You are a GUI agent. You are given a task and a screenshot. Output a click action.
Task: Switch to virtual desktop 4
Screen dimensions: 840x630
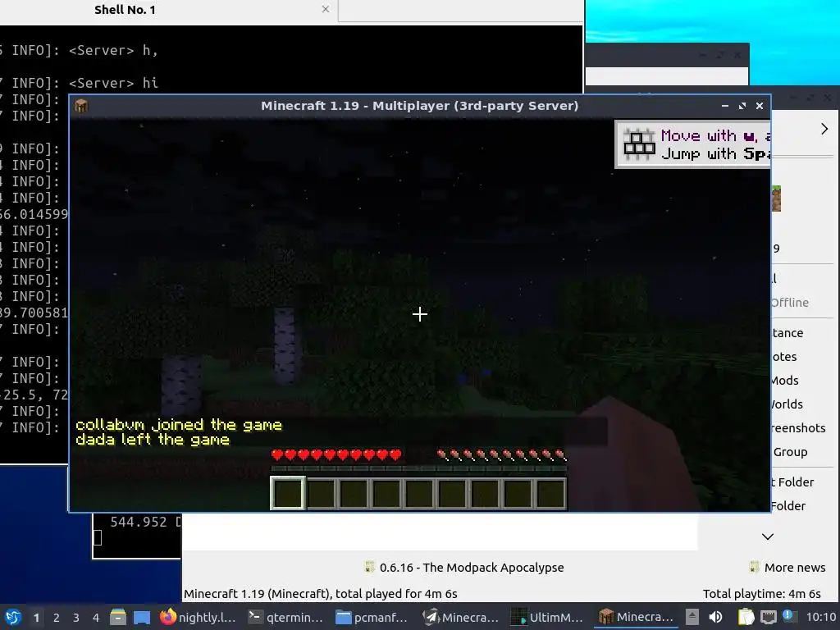pyautogui.click(x=96, y=618)
